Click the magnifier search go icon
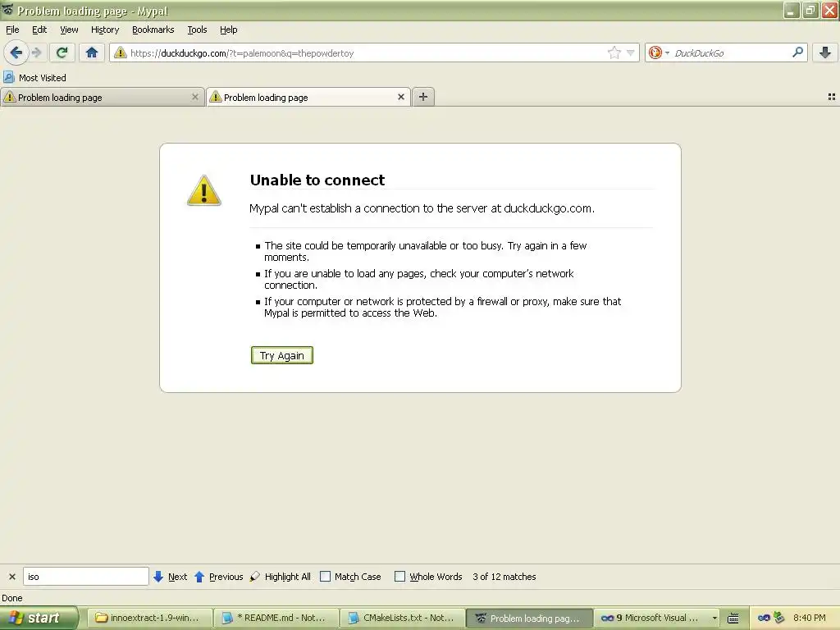 pos(797,52)
